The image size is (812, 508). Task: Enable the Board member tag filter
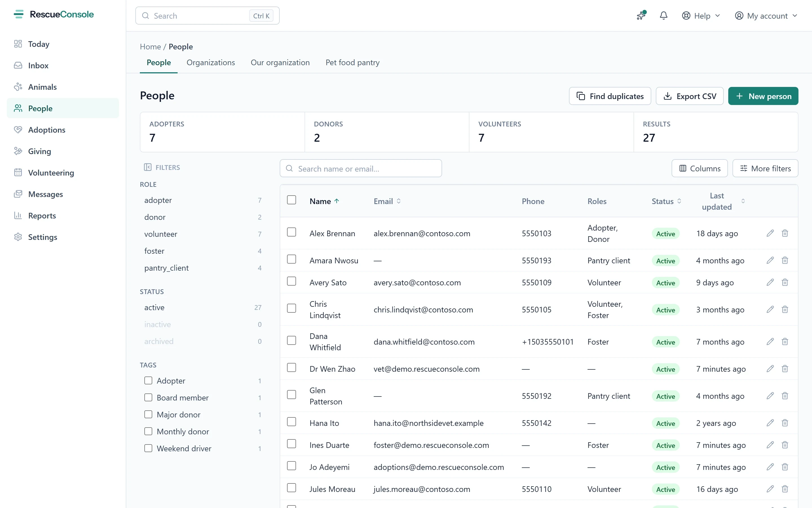click(148, 397)
